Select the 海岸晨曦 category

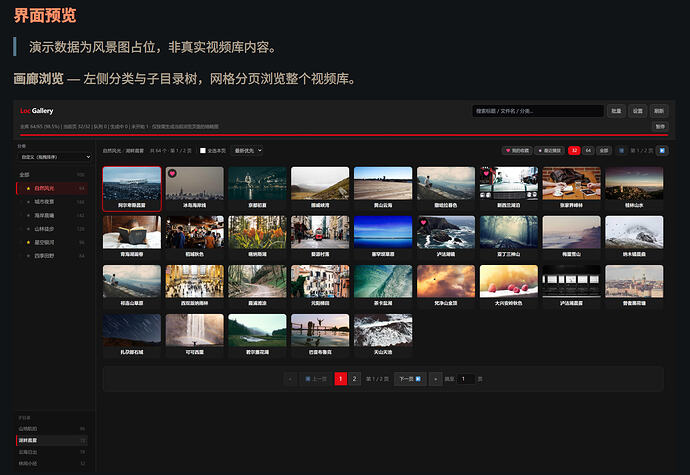point(51,215)
